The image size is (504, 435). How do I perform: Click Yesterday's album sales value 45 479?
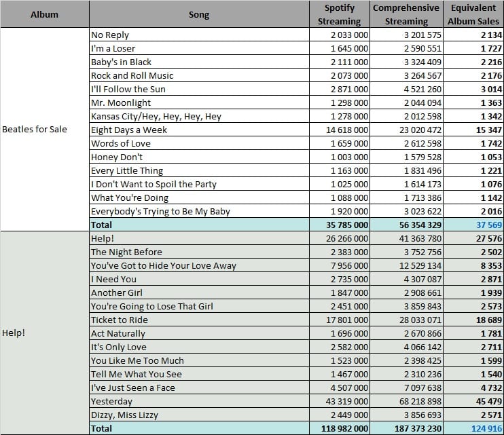[x=473, y=401]
